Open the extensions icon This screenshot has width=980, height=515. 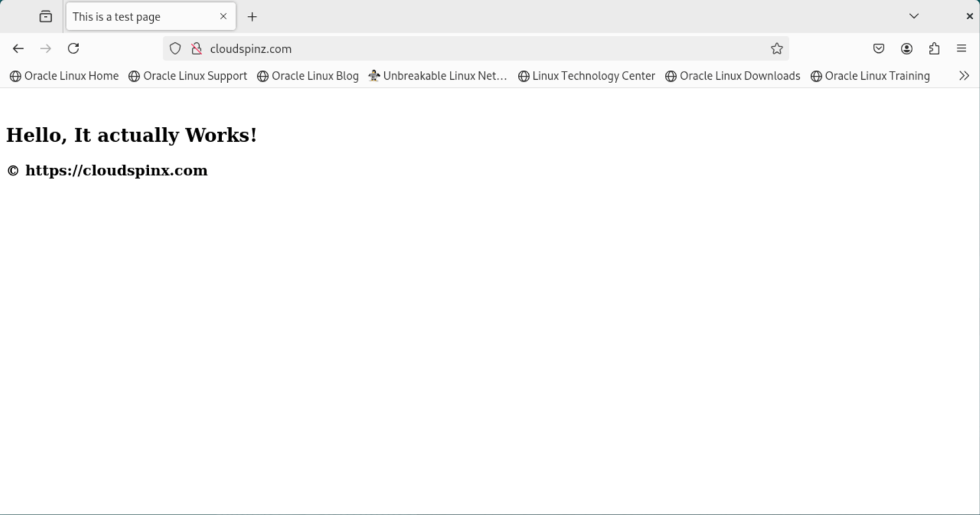click(935, 49)
